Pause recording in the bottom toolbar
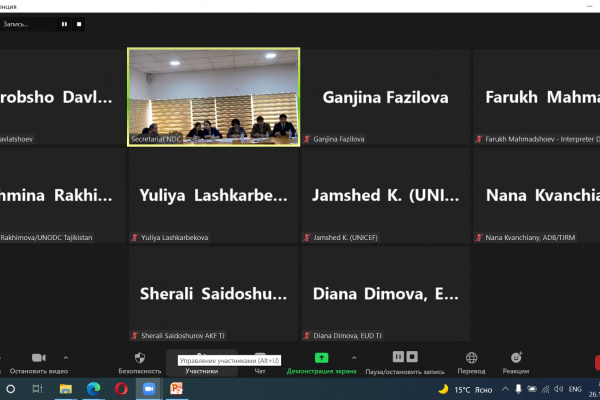The height and width of the screenshot is (400, 600). pyautogui.click(x=398, y=357)
